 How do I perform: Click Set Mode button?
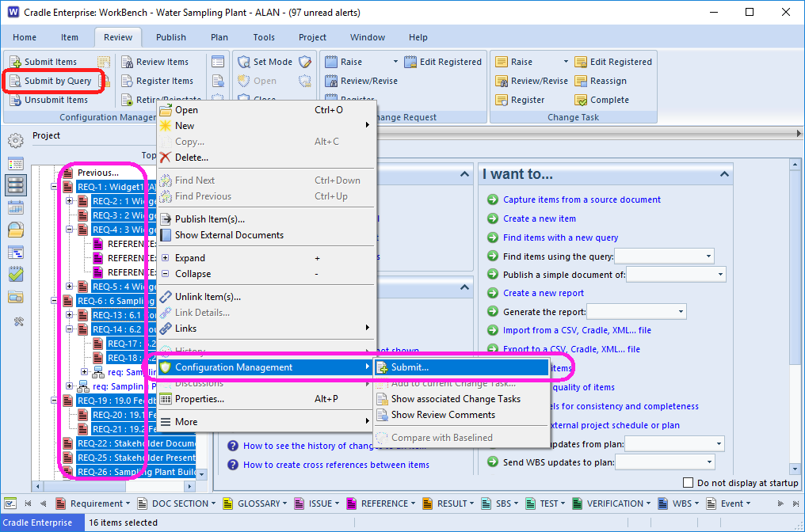(265, 62)
